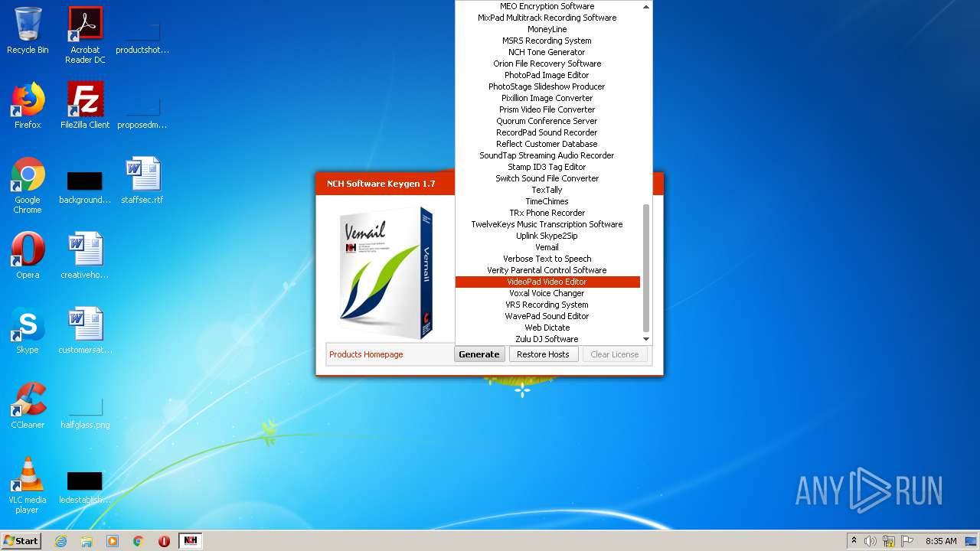
Task: Pick MSRS Recording System entry
Action: (547, 41)
